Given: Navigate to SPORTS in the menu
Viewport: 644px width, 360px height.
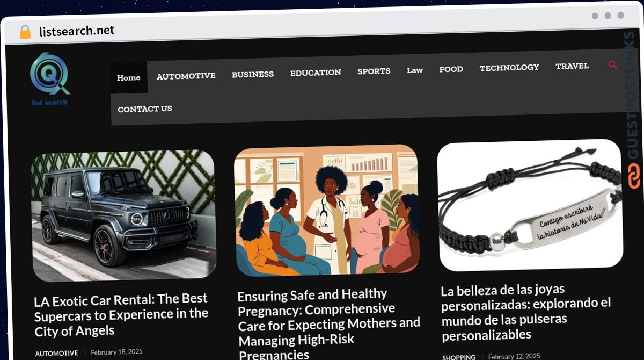Looking at the screenshot, I should coord(374,71).
